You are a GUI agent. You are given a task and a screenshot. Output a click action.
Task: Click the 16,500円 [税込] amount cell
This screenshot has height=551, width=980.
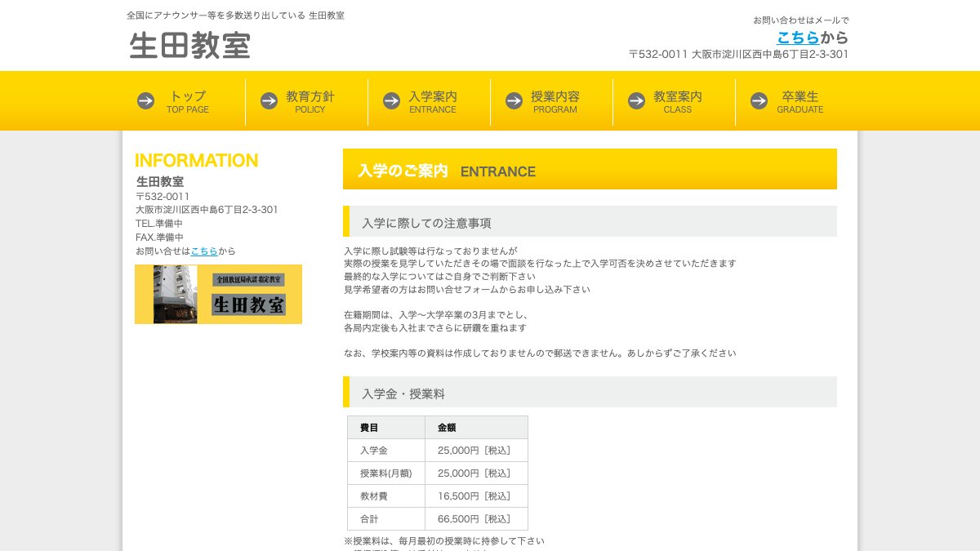[x=477, y=496]
